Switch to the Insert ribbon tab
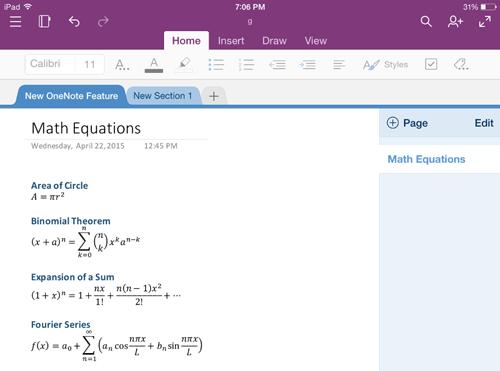This screenshot has height=371, width=500. [231, 41]
